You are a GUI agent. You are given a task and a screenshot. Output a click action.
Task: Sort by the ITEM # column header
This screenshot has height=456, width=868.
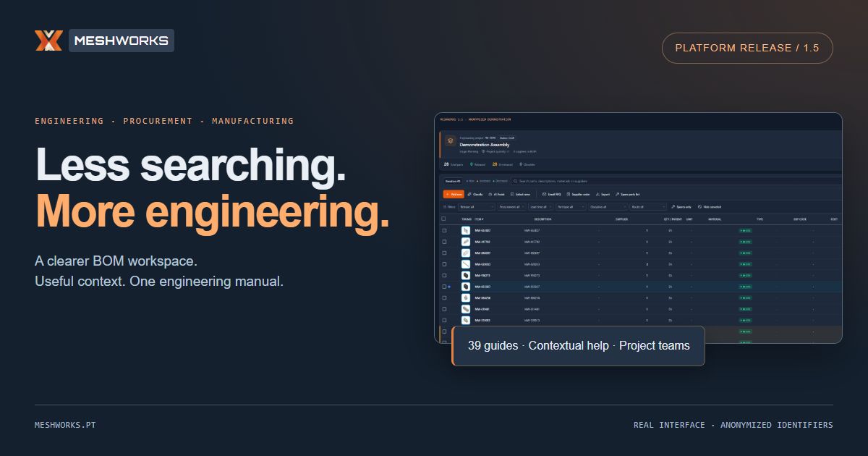point(479,219)
